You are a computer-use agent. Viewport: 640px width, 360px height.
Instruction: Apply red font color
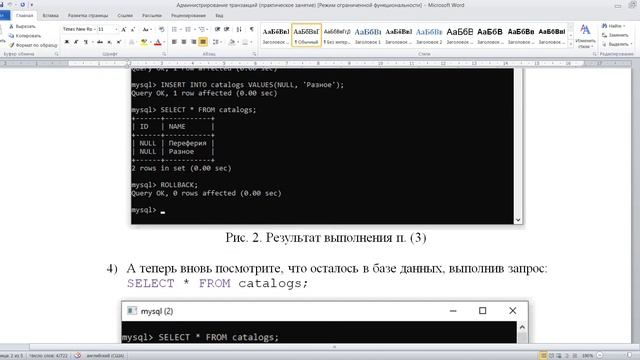[x=158, y=42]
